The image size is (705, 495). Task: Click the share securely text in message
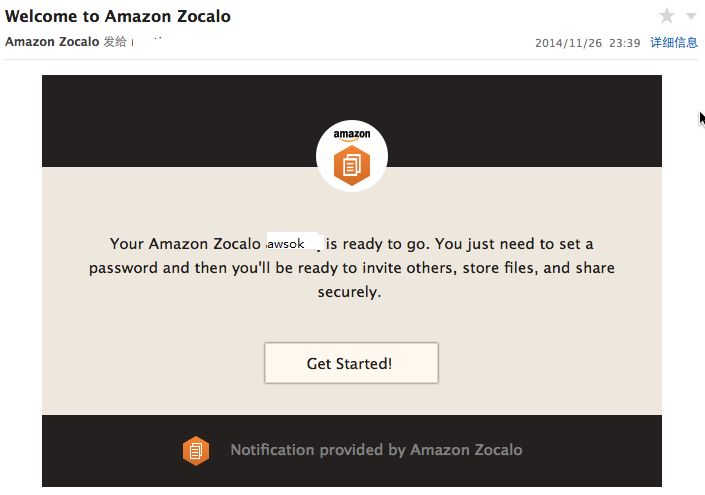(349, 280)
